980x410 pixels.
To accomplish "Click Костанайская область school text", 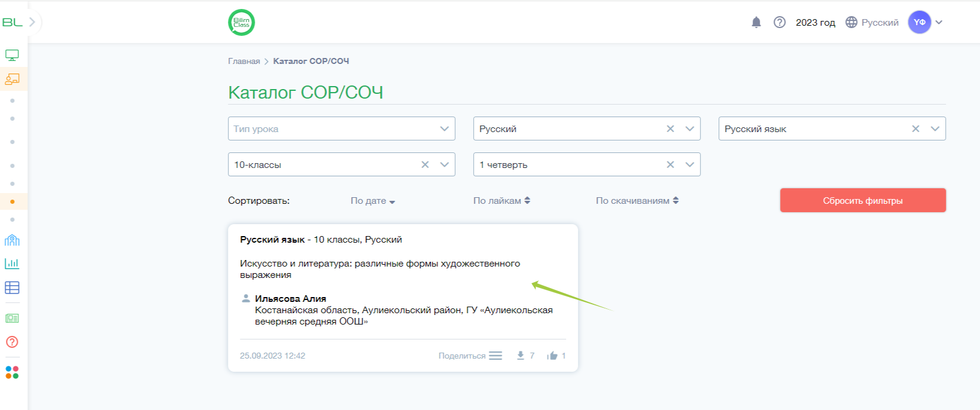I will point(404,316).
